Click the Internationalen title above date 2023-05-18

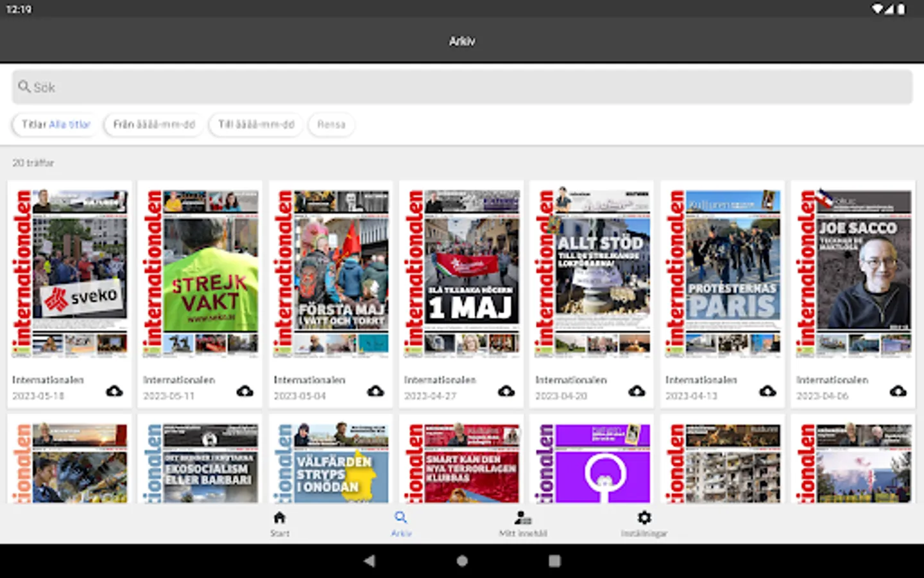(48, 380)
